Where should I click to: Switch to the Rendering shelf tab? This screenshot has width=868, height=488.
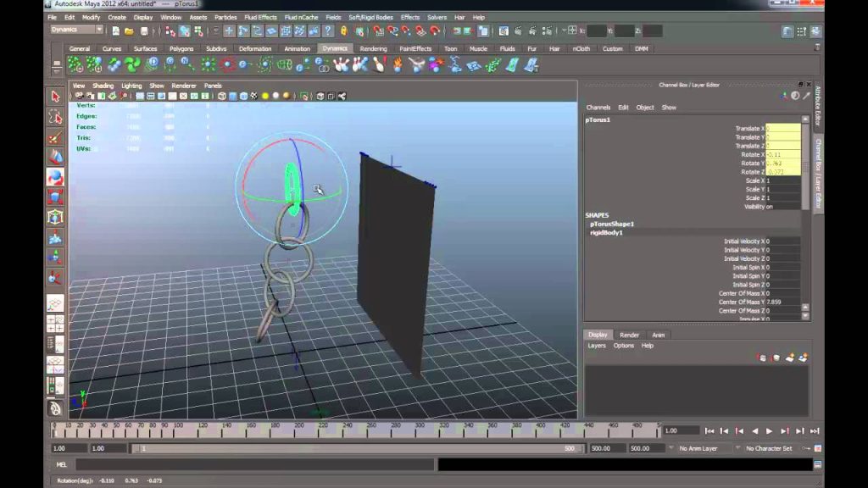(373, 48)
